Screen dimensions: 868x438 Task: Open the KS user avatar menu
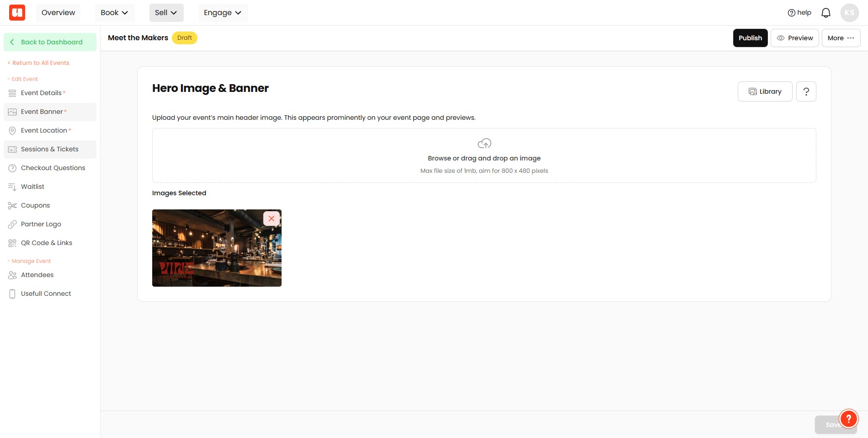coord(849,13)
